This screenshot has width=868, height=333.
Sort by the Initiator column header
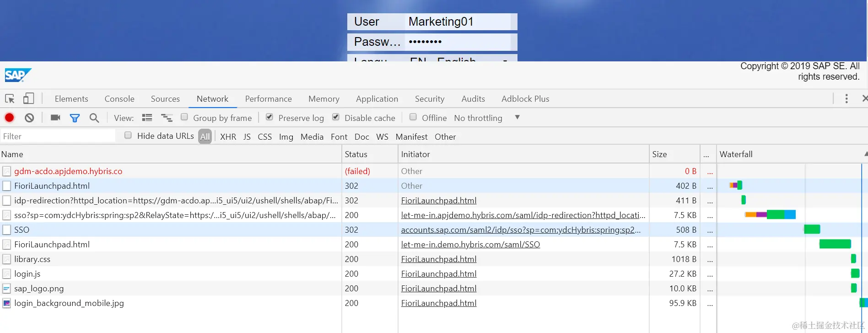pyautogui.click(x=523, y=154)
